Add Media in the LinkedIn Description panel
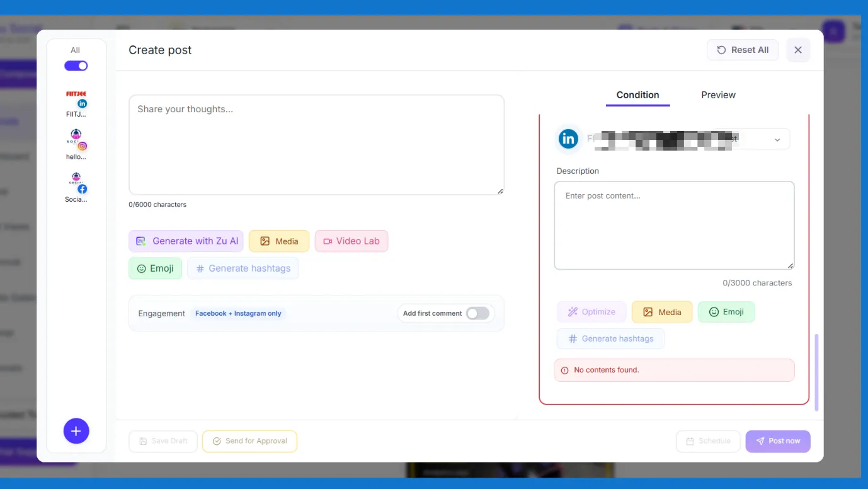Screen dimensions: 868x489 (x=662, y=312)
